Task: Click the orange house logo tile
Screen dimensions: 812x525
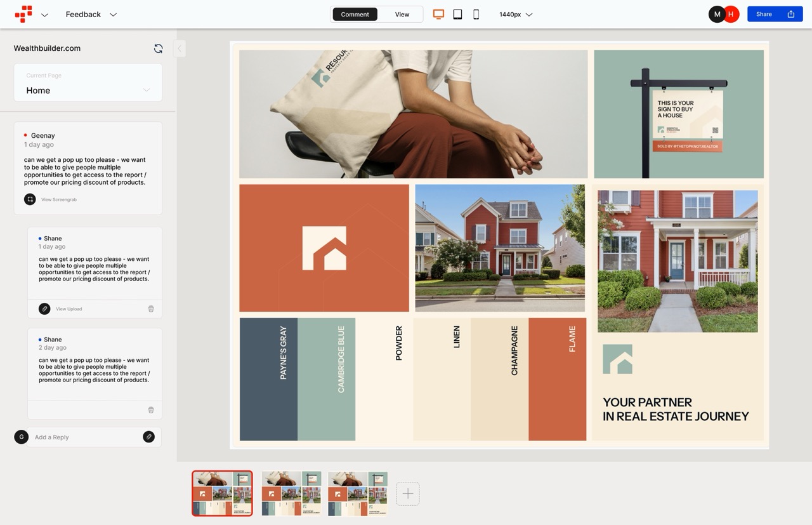Action: [324, 248]
